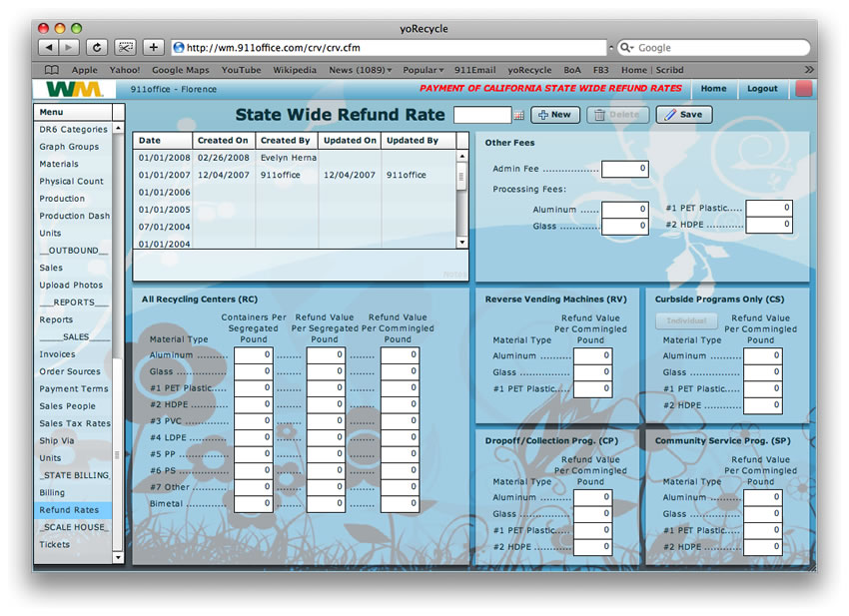
Task: Click the Reverse Vending Glass refund field
Action: (593, 372)
